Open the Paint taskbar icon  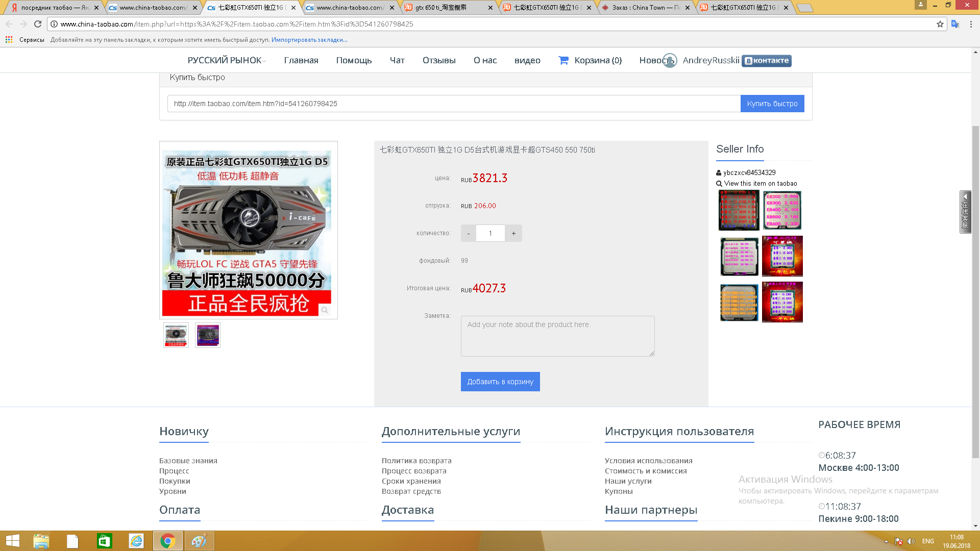click(x=199, y=541)
